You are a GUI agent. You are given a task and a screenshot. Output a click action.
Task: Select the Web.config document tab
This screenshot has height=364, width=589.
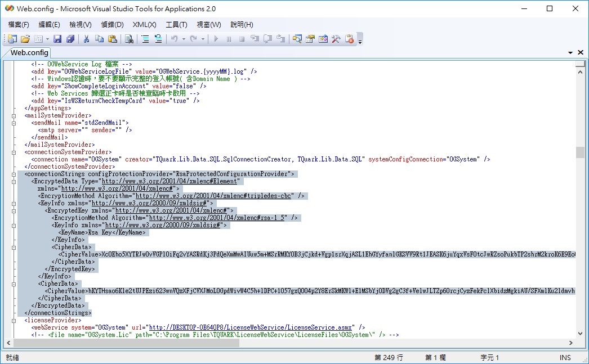tap(29, 52)
